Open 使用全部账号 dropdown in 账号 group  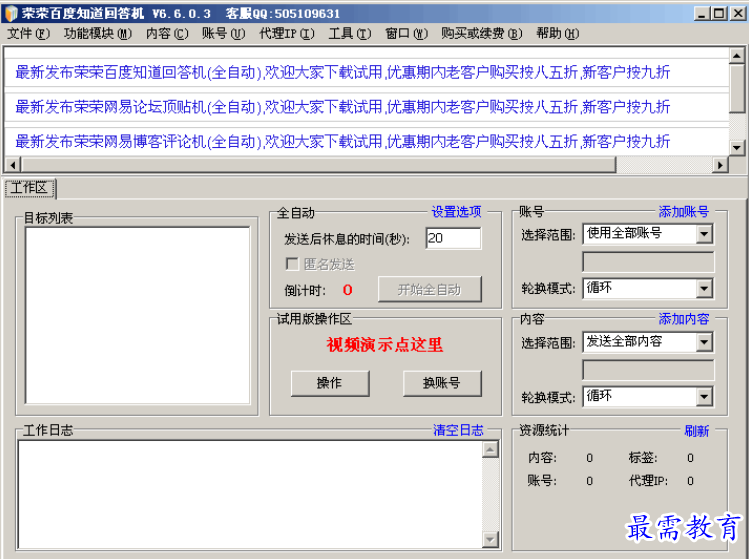[648, 234]
